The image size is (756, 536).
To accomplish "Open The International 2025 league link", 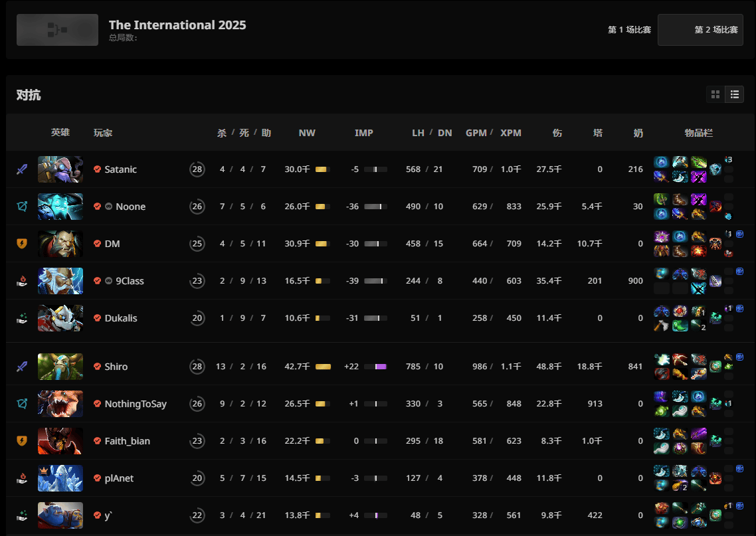I will [x=177, y=25].
